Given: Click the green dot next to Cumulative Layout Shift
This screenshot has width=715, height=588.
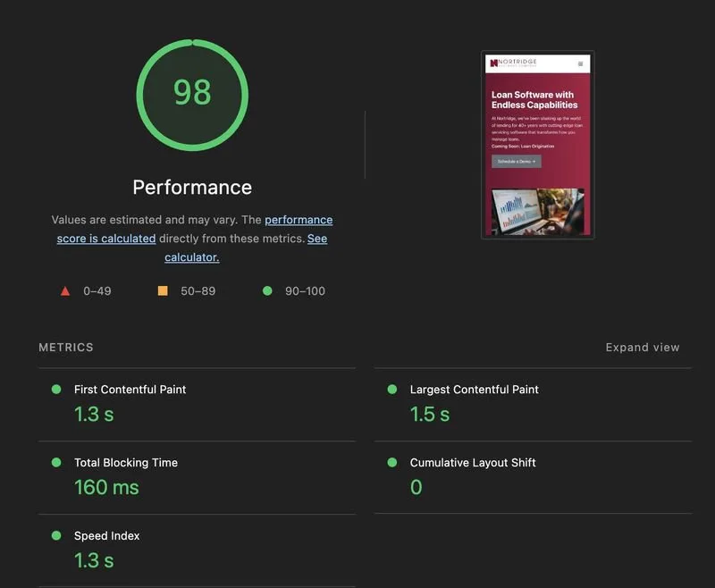Looking at the screenshot, I should point(391,463).
